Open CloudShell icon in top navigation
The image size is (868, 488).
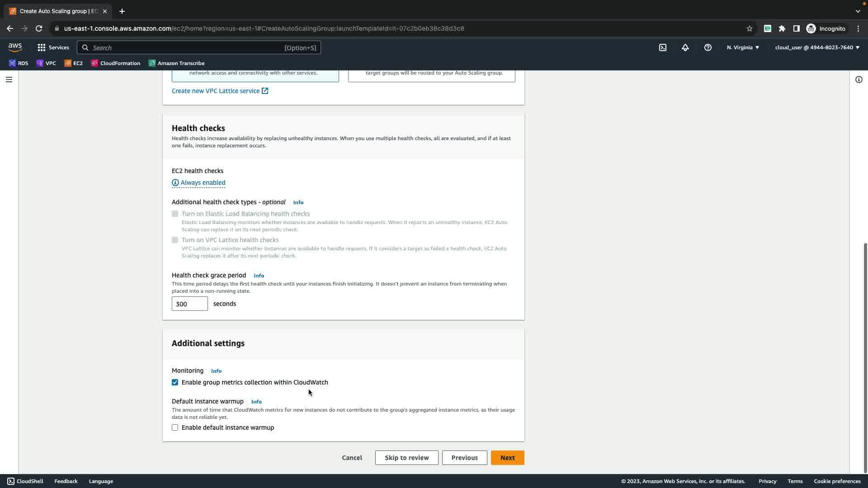(x=663, y=47)
